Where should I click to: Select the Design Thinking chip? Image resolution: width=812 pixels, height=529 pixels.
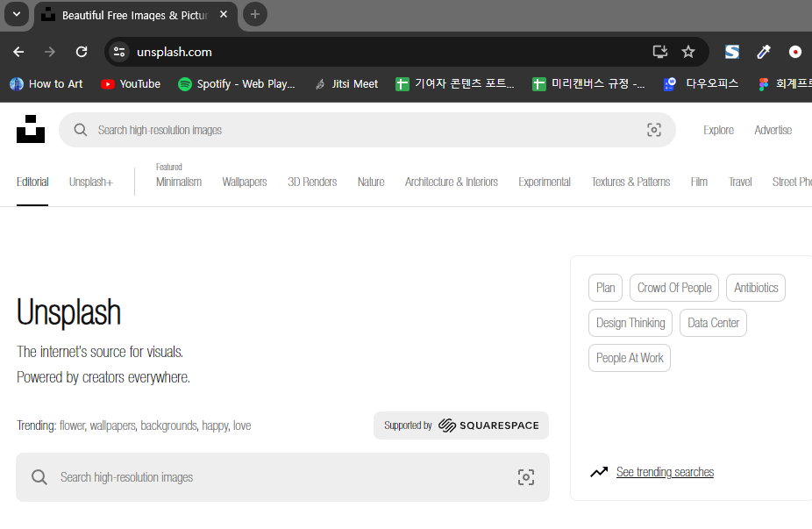pos(630,323)
